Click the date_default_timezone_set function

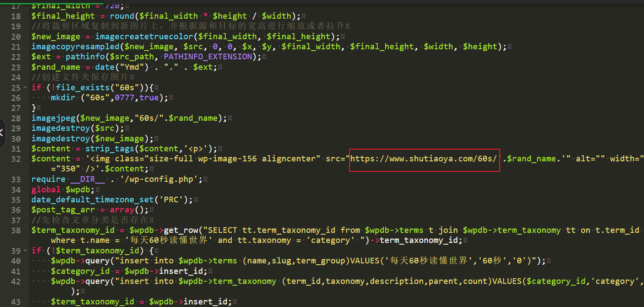92,200
